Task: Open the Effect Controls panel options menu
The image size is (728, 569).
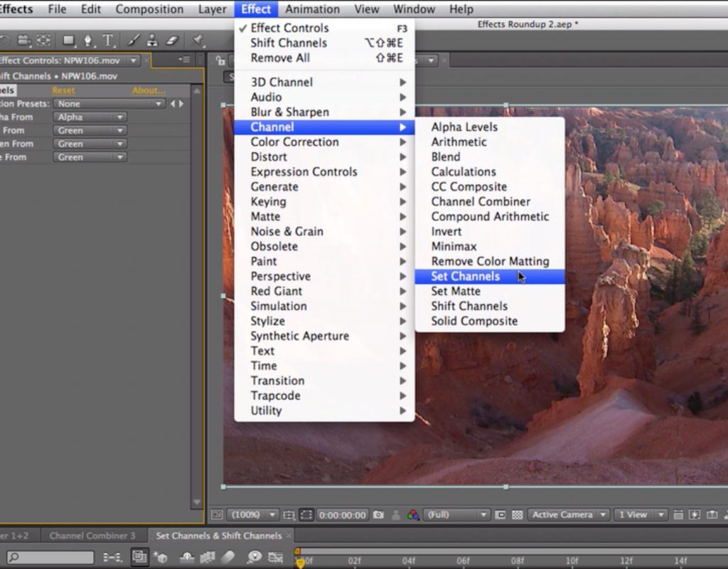Action: (184, 60)
